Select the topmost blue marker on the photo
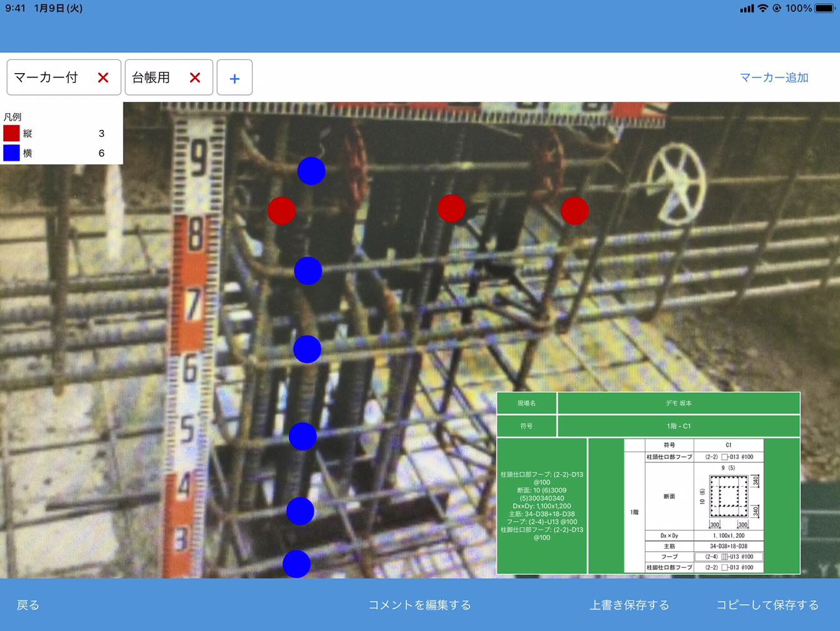 click(x=311, y=171)
